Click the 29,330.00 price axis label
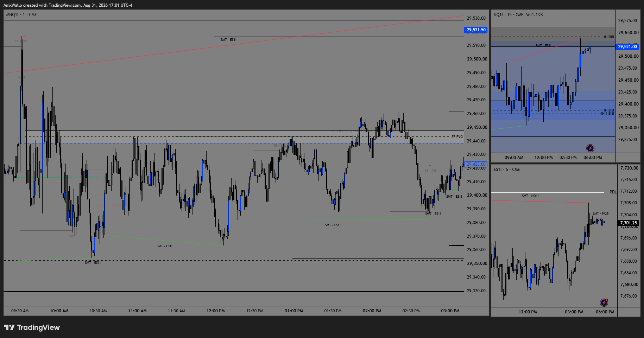 (x=476, y=291)
